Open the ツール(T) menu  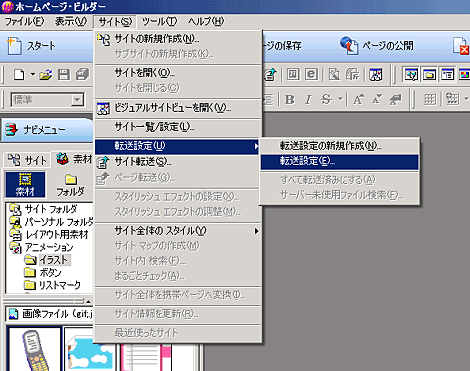pos(159,22)
